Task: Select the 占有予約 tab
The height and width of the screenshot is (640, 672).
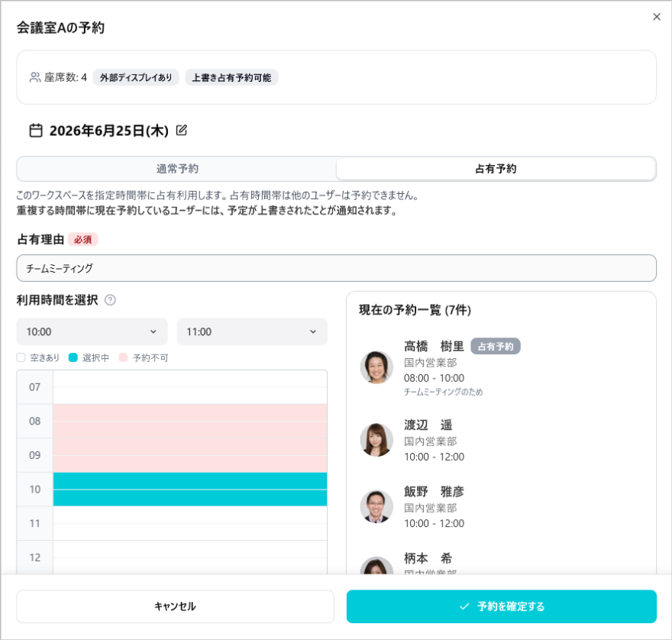Action: point(496,169)
